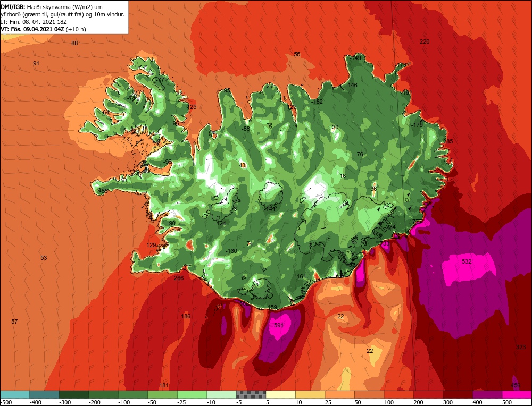Click the -300 legend label
532x406 pixels.
(65, 402)
